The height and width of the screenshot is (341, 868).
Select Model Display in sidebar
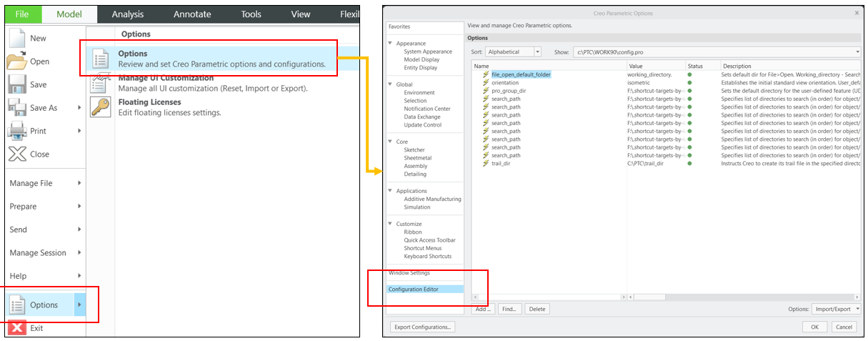click(x=421, y=59)
